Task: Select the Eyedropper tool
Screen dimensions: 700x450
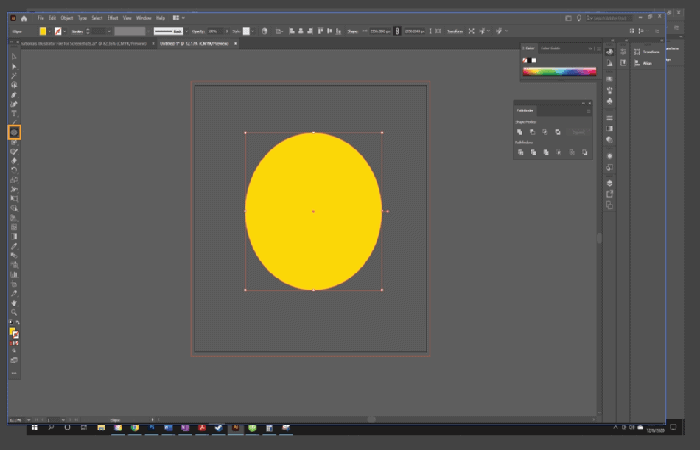Action: pyautogui.click(x=14, y=246)
